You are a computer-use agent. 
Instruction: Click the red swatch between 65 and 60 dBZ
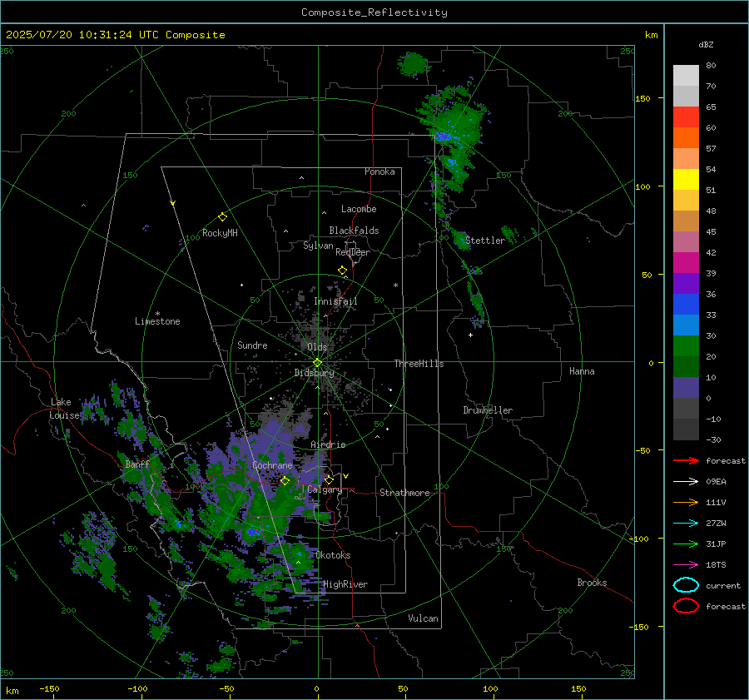(x=686, y=117)
